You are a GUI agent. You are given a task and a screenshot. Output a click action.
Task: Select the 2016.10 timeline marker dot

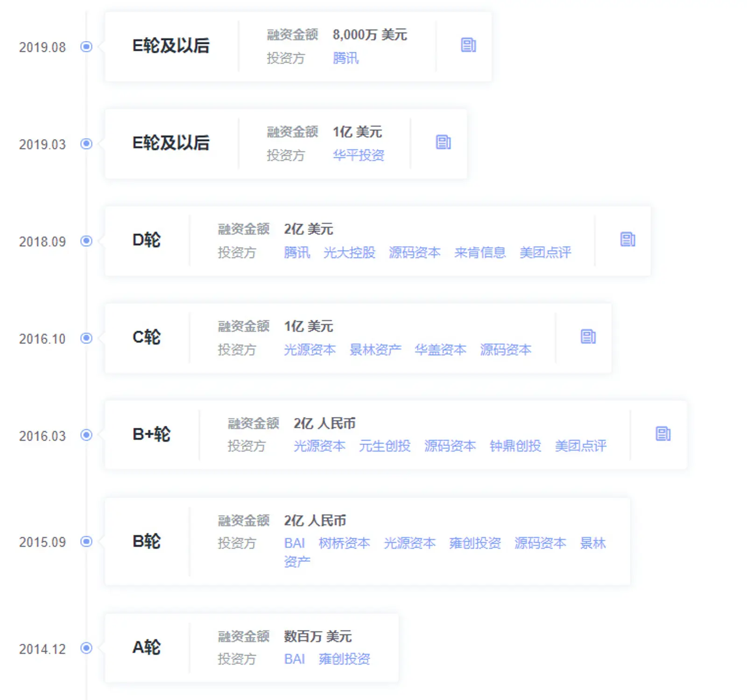86,338
